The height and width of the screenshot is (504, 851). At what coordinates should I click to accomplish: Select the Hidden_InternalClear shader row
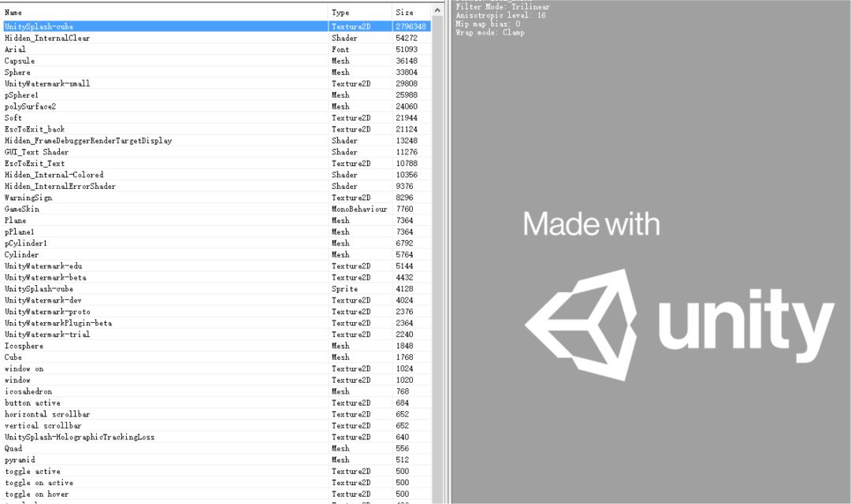point(217,38)
